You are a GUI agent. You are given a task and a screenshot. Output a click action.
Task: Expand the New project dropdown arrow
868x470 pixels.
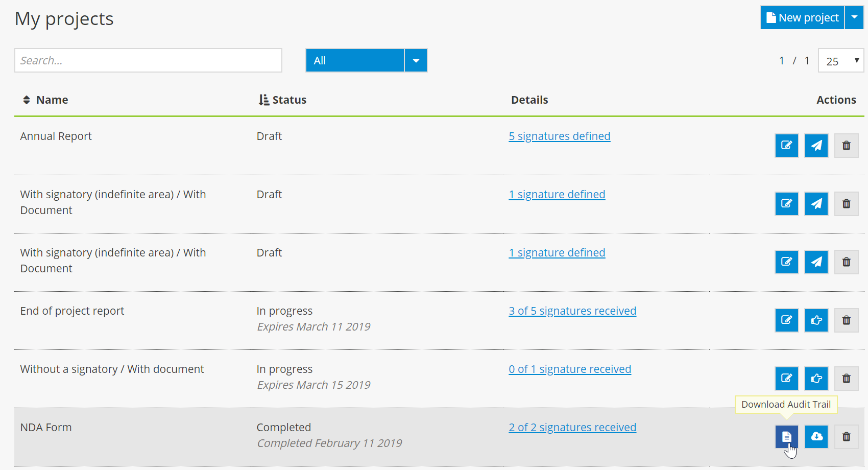point(854,17)
